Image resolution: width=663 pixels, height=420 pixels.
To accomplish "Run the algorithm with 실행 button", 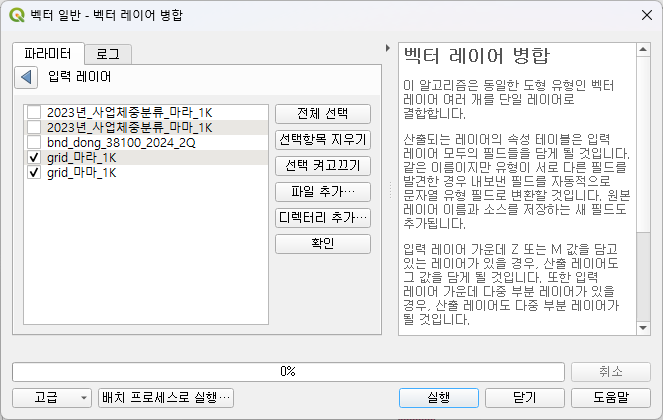I will pos(438,398).
